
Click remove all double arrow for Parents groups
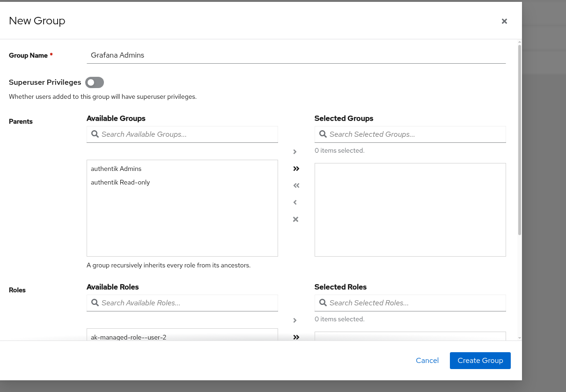[x=296, y=185]
